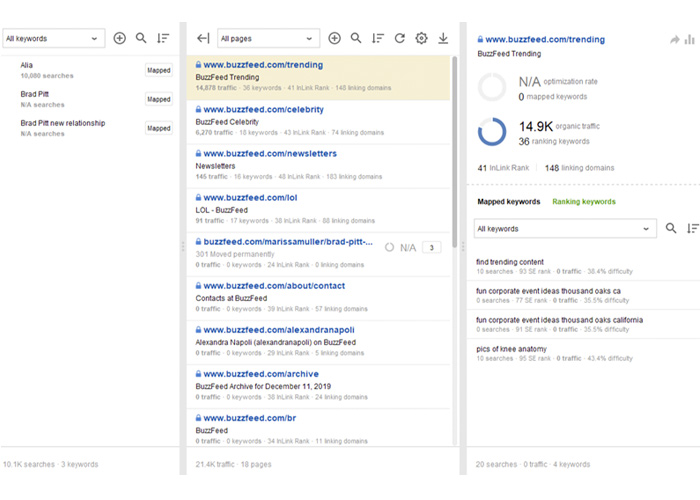
Task: Select 'fun corporate event ideas thousand oaks california'
Action: coord(583,325)
